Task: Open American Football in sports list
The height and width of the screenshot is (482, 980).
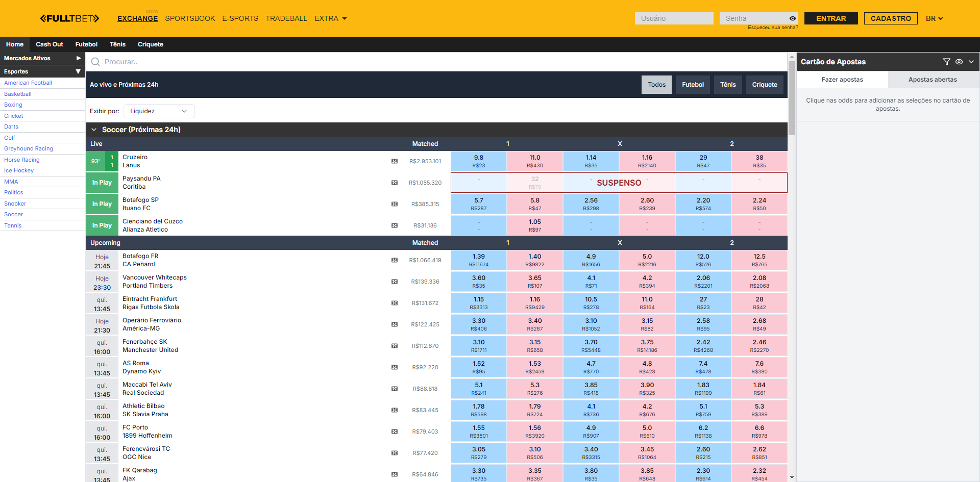Action: 28,83
